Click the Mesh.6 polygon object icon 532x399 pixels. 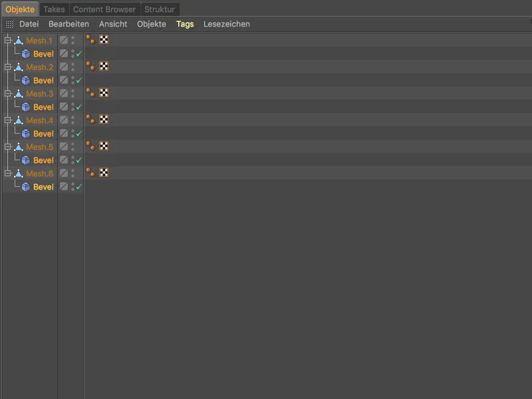click(19, 174)
